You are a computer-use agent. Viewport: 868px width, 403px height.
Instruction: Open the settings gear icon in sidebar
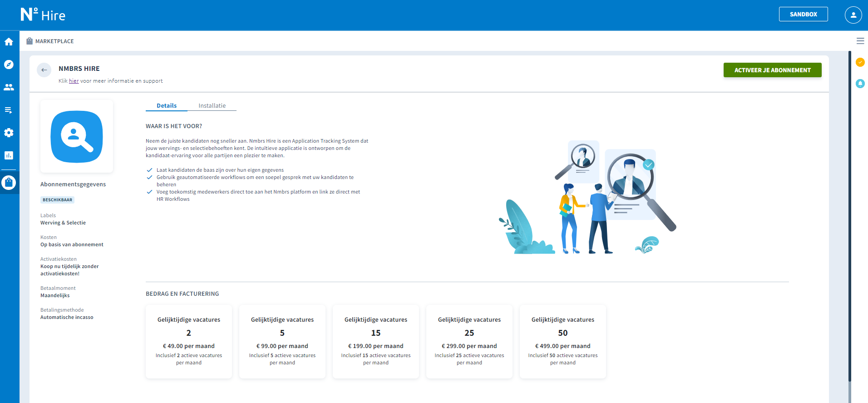(x=9, y=133)
